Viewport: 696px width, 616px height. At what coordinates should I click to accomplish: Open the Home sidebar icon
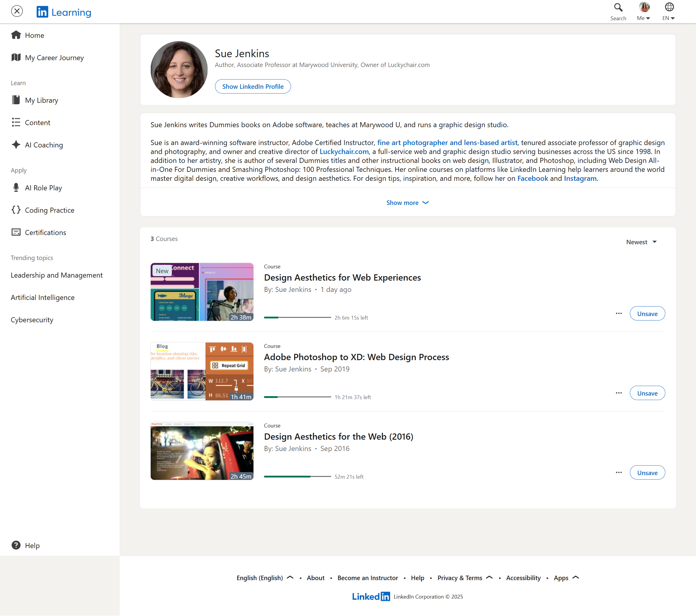pos(16,35)
